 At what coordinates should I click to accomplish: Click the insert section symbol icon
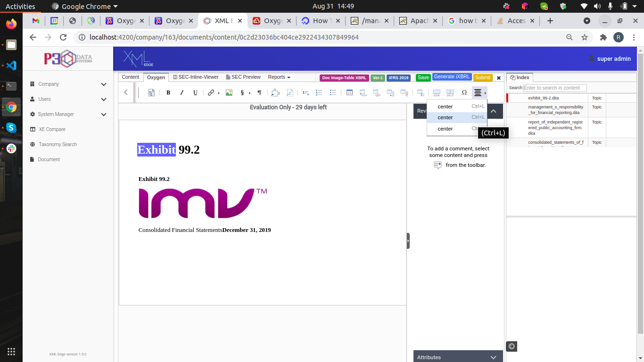242,92
